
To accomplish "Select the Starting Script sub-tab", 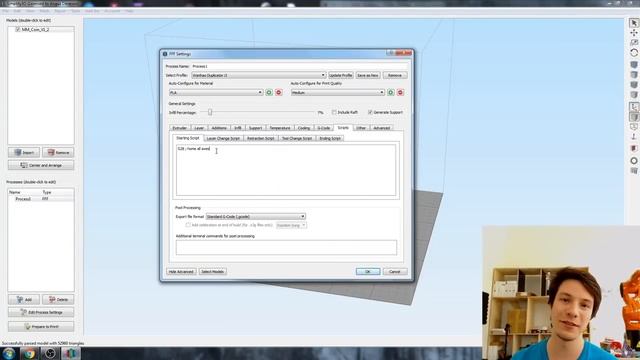I will tap(188, 138).
